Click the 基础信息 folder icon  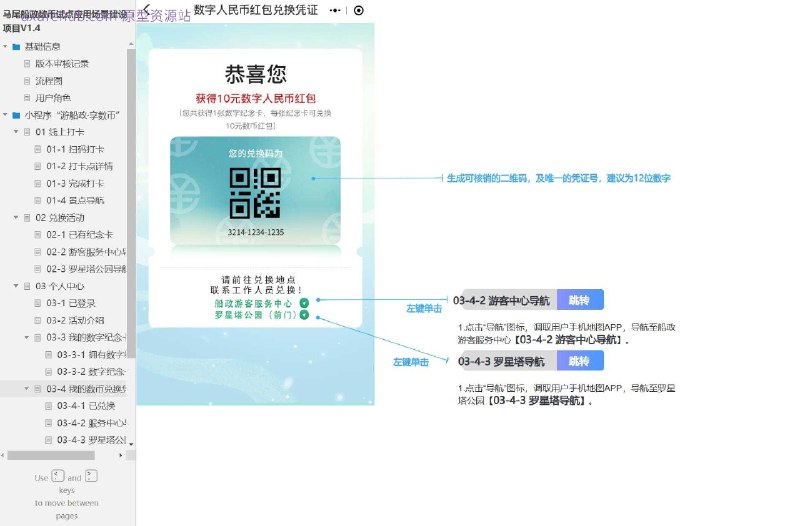(16, 47)
